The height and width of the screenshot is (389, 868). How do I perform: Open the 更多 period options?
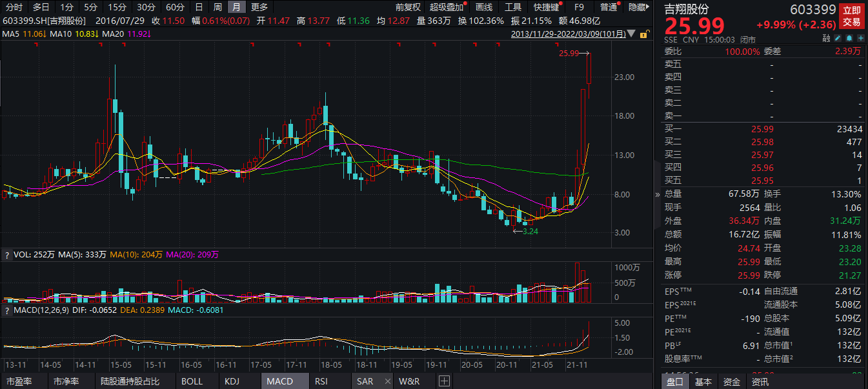point(259,7)
